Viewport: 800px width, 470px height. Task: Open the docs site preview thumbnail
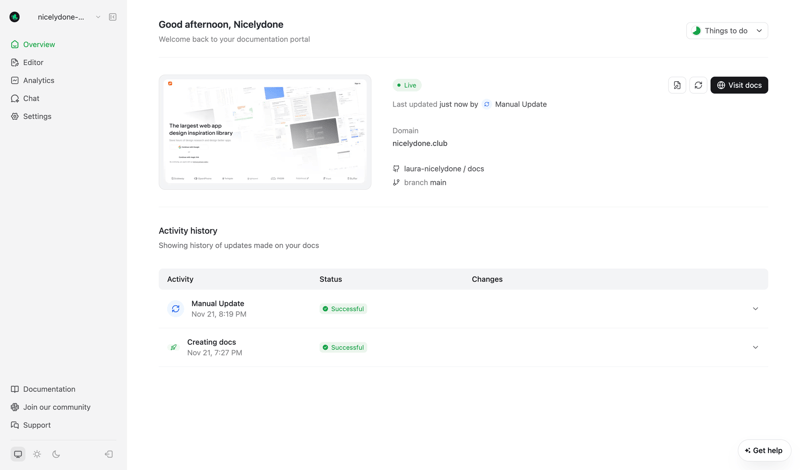(x=265, y=132)
